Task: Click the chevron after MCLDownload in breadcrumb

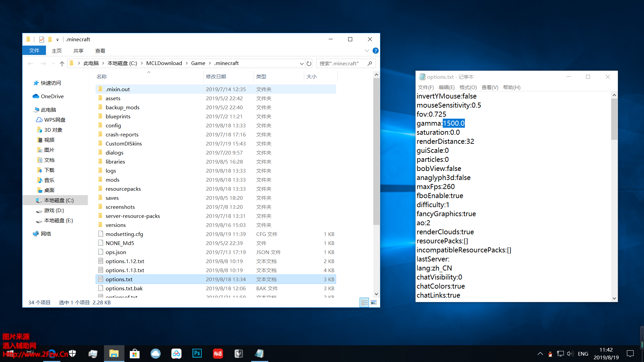Action: click(x=187, y=63)
